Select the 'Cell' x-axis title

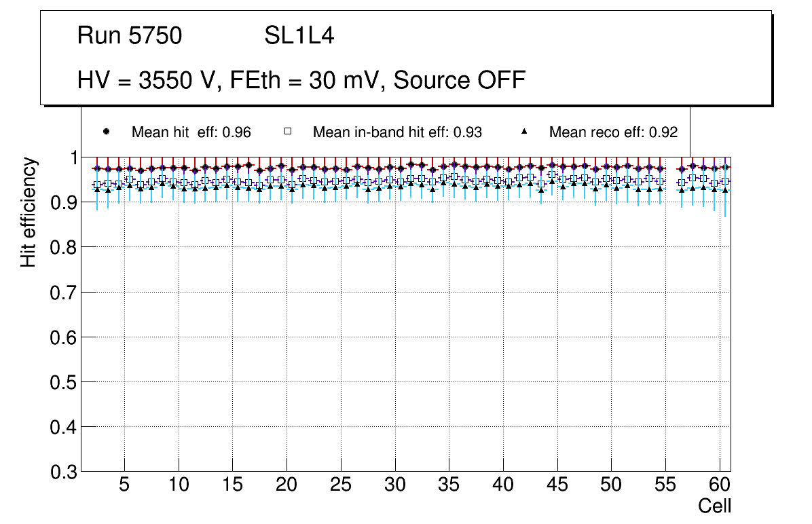click(x=715, y=506)
